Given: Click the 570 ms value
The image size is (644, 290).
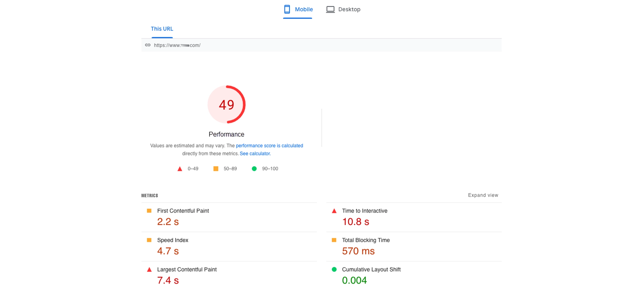Looking at the screenshot, I should (359, 251).
